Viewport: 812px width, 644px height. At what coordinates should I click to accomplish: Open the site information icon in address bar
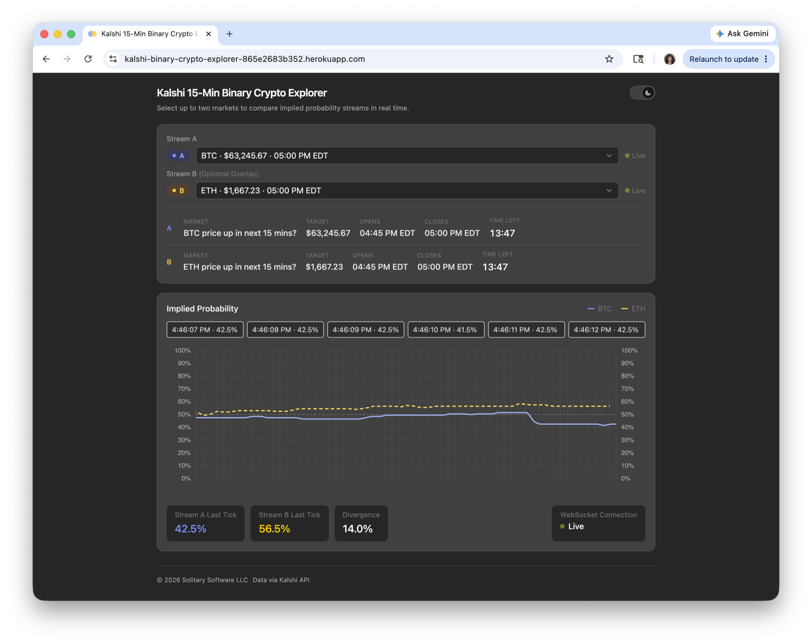113,59
